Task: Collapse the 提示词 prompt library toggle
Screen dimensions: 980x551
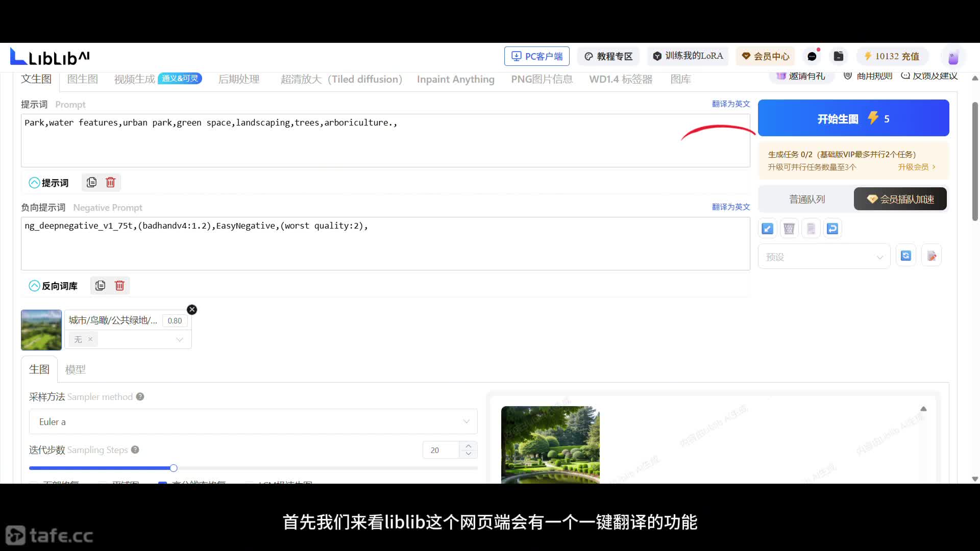Action: tap(34, 183)
